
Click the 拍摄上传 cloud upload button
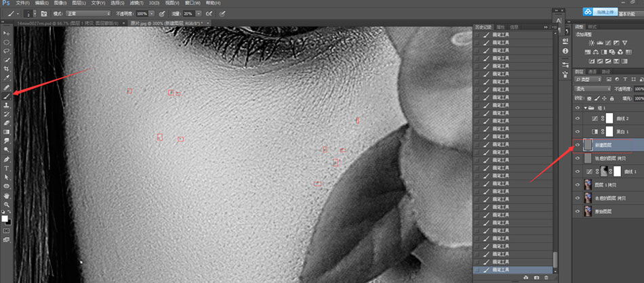coord(601,12)
